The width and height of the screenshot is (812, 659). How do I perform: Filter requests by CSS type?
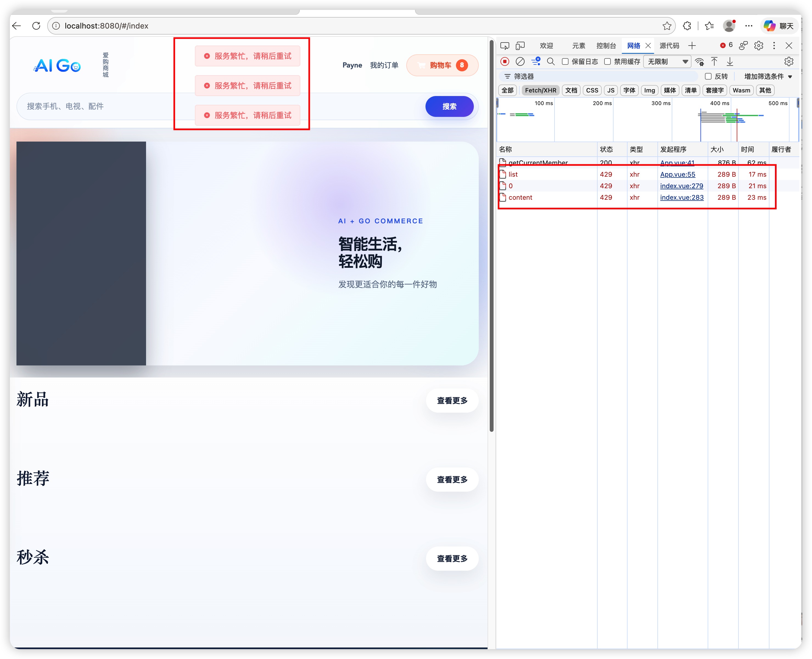592,90
